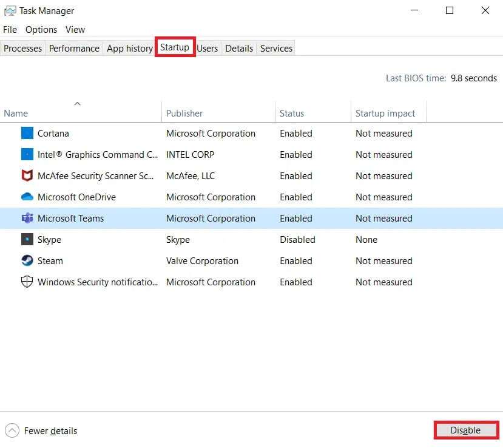Click Enabled status in the Cortana row
The height and width of the screenshot is (448, 503).
[x=295, y=133]
